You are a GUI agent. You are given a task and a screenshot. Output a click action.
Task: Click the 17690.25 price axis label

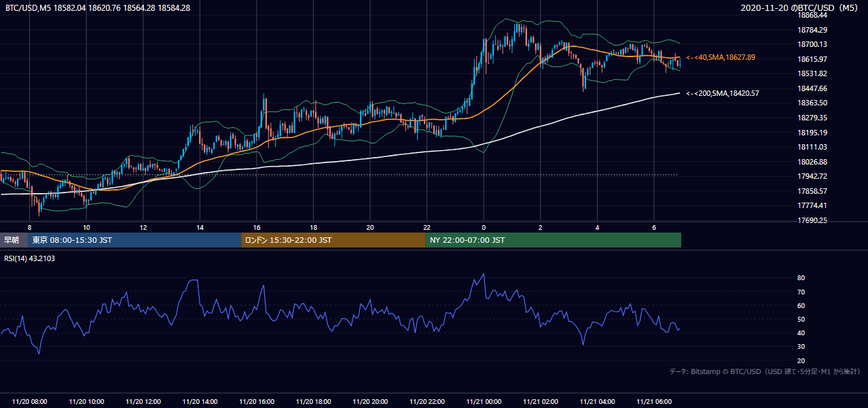click(x=812, y=220)
